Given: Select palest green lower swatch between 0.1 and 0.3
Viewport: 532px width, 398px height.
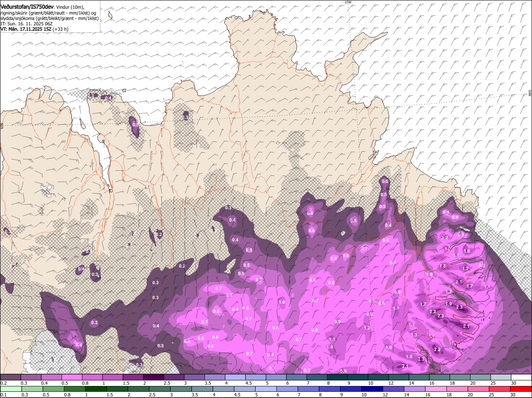Looking at the screenshot, I should tap(11, 389).
